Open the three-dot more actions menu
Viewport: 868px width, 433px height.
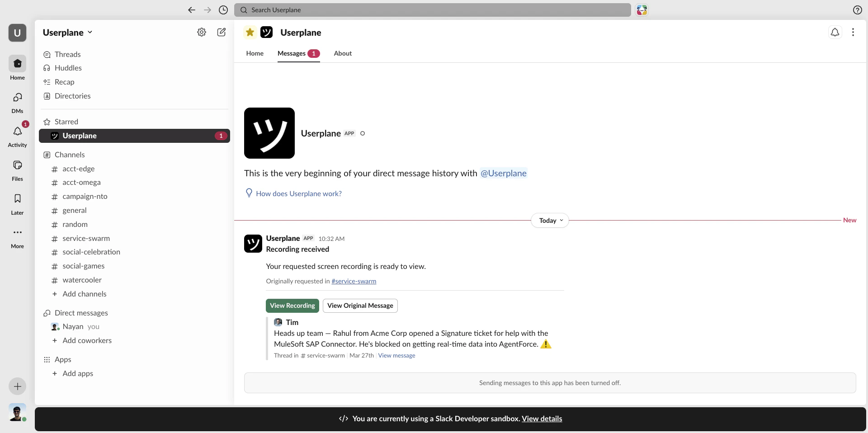853,32
